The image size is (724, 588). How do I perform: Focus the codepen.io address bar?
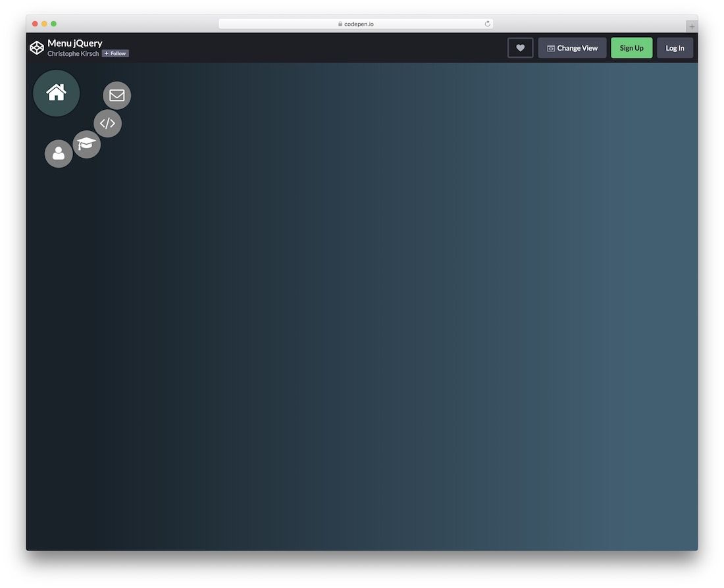pyautogui.click(x=355, y=24)
